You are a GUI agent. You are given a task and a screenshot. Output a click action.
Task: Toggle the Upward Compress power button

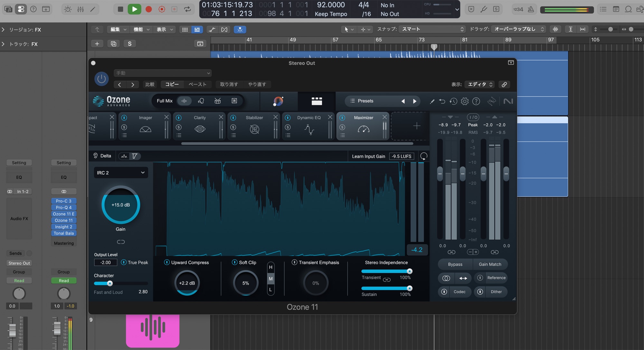click(x=167, y=262)
